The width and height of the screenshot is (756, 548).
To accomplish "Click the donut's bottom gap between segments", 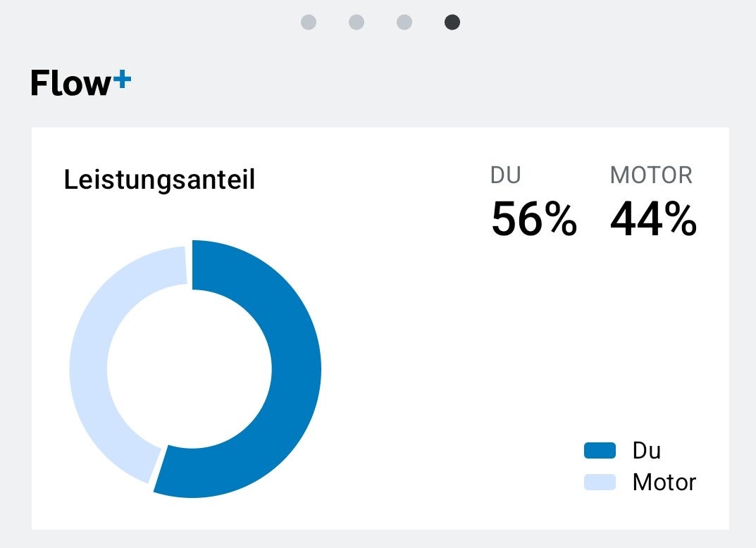I will (x=158, y=466).
